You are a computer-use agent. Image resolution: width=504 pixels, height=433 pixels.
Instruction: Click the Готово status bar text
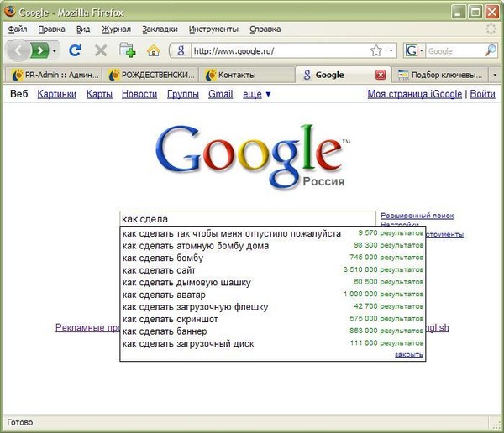20,422
